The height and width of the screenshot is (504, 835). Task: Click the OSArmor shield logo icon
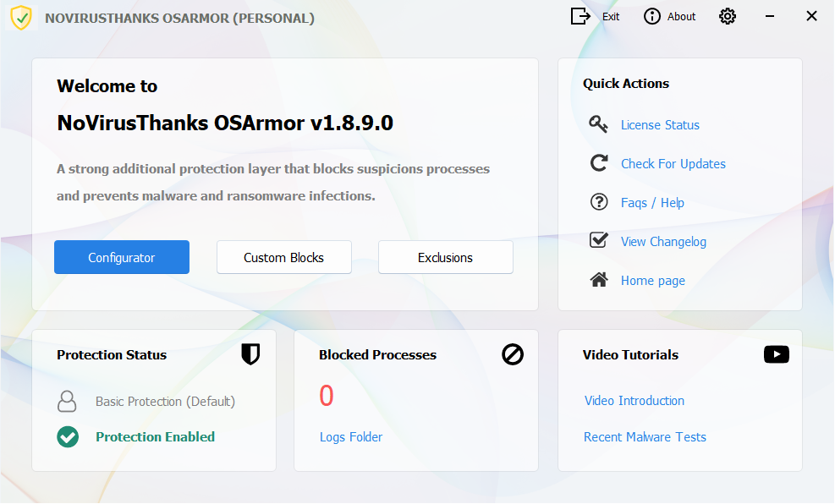21,18
